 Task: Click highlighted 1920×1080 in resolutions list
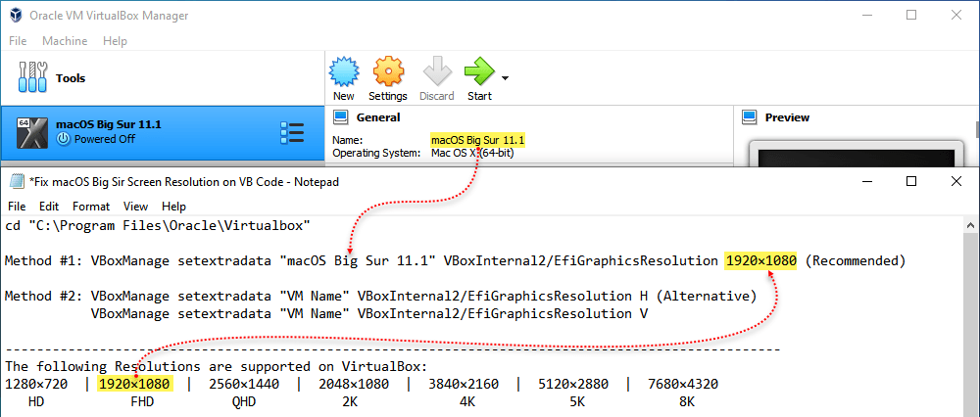[134, 384]
